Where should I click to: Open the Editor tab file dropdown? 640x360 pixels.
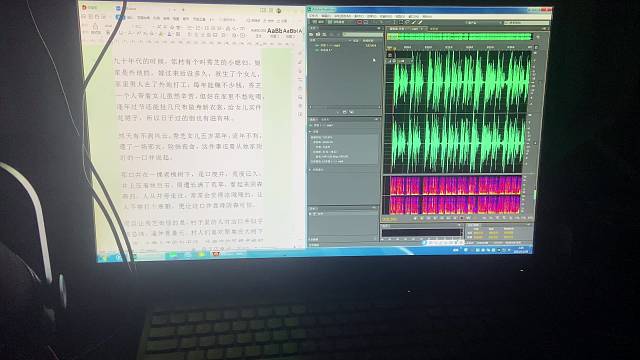422,29
